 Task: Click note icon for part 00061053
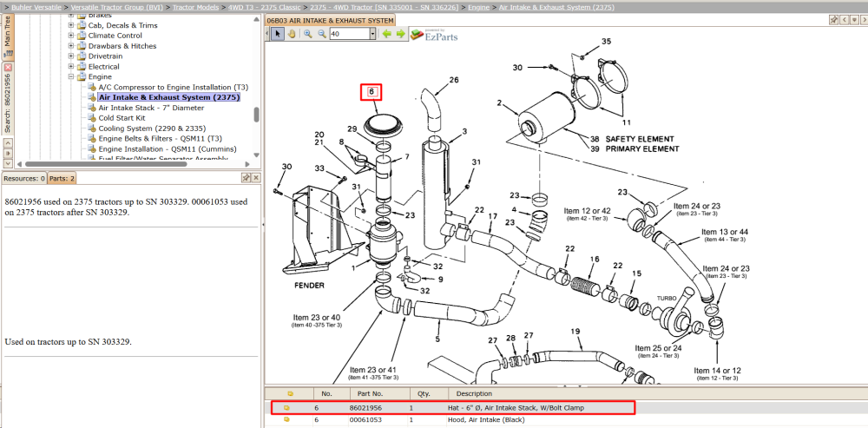286,419
